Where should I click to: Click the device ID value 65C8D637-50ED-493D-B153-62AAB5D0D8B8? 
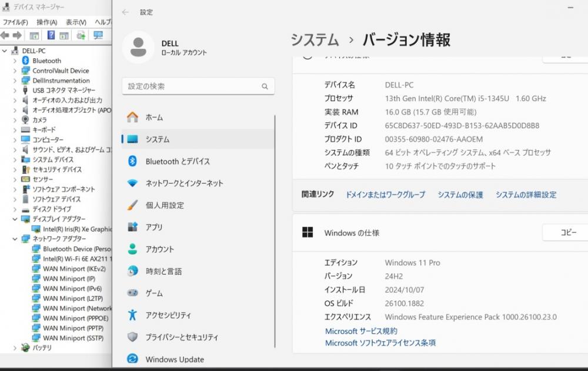pyautogui.click(x=462, y=126)
